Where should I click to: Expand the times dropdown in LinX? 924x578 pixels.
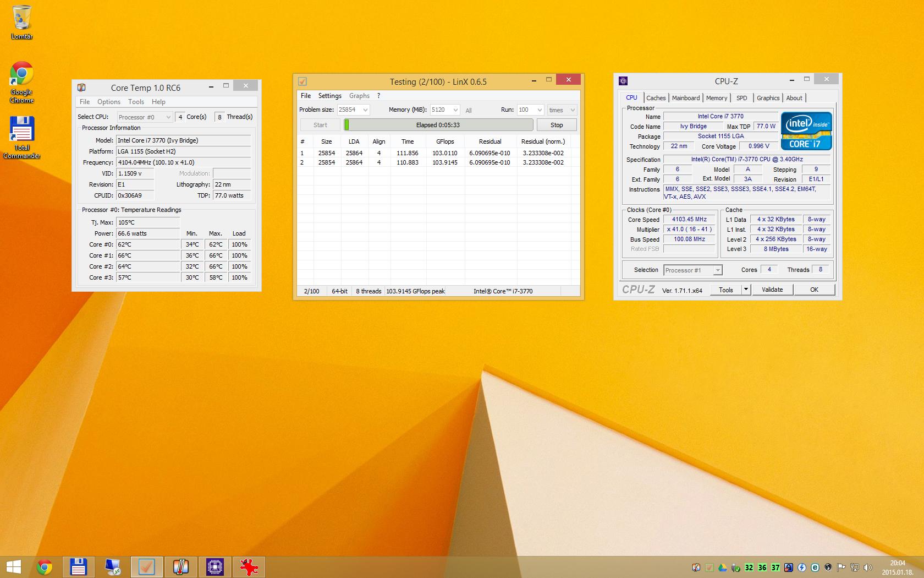[x=573, y=110]
